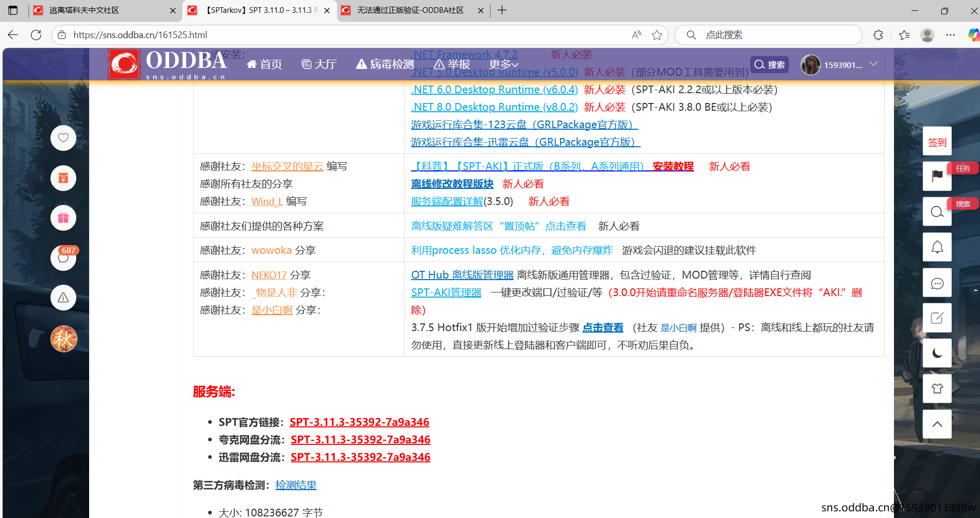
Task: Go to 首页 in the navigation bar
Action: pyautogui.click(x=264, y=64)
